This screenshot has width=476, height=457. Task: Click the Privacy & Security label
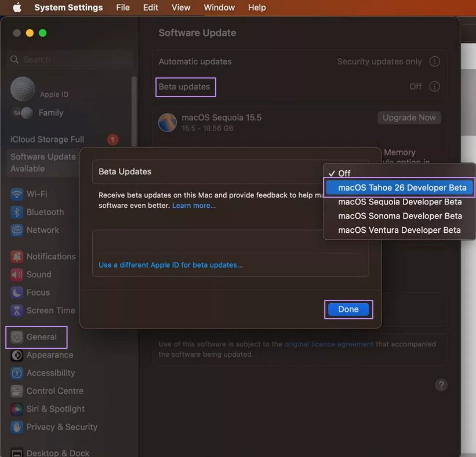point(62,427)
